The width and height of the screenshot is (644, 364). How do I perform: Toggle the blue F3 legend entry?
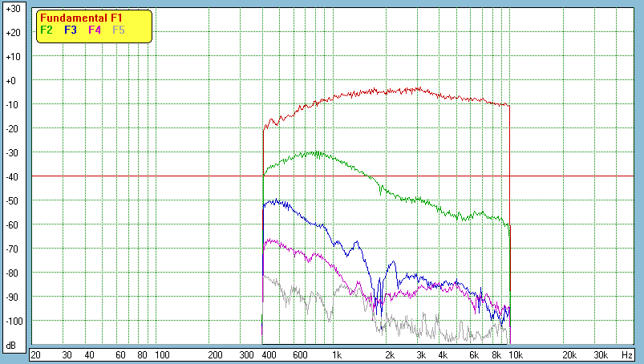pos(71,30)
